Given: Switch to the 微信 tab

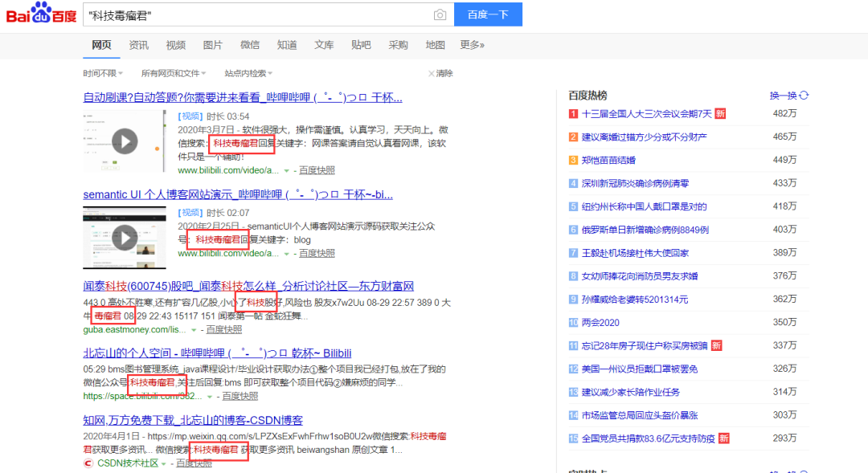Looking at the screenshot, I should pyautogui.click(x=250, y=45).
